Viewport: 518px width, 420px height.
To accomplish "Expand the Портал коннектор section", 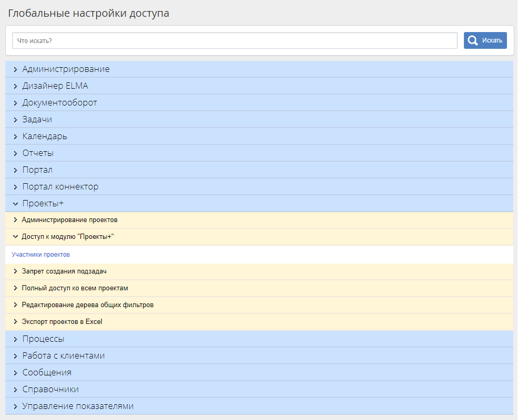I will point(60,187).
